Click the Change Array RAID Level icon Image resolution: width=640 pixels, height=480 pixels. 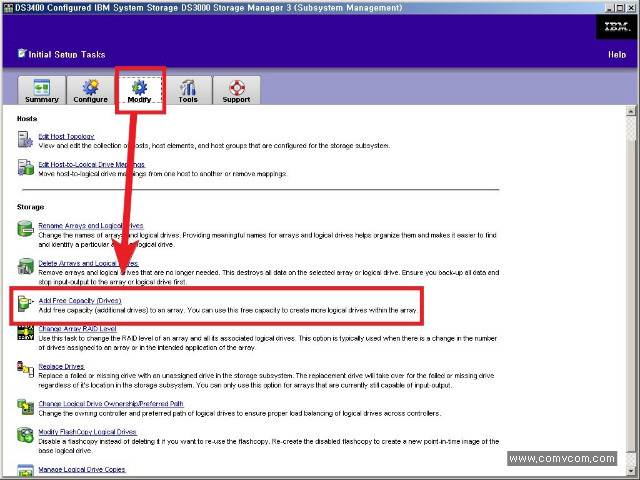click(25, 332)
